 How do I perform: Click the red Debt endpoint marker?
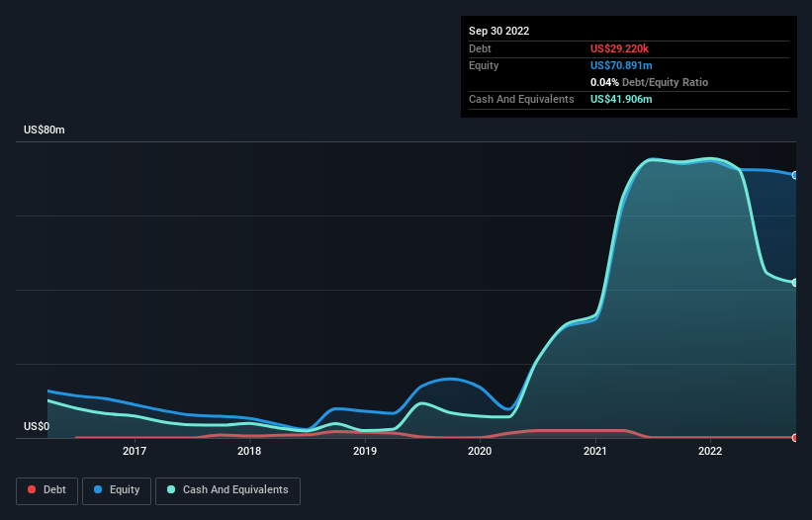click(x=795, y=438)
